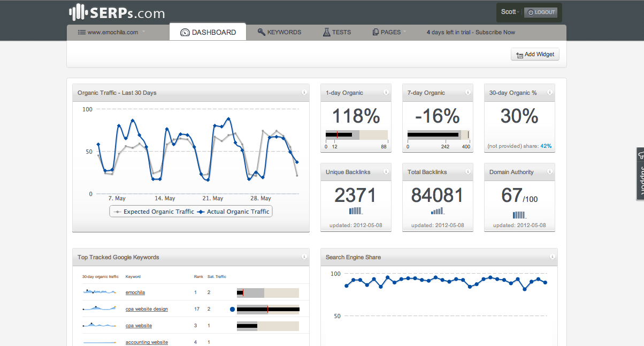The height and width of the screenshot is (346, 644).
Task: Open info icon on Search Engine Share widget
Action: tap(552, 257)
